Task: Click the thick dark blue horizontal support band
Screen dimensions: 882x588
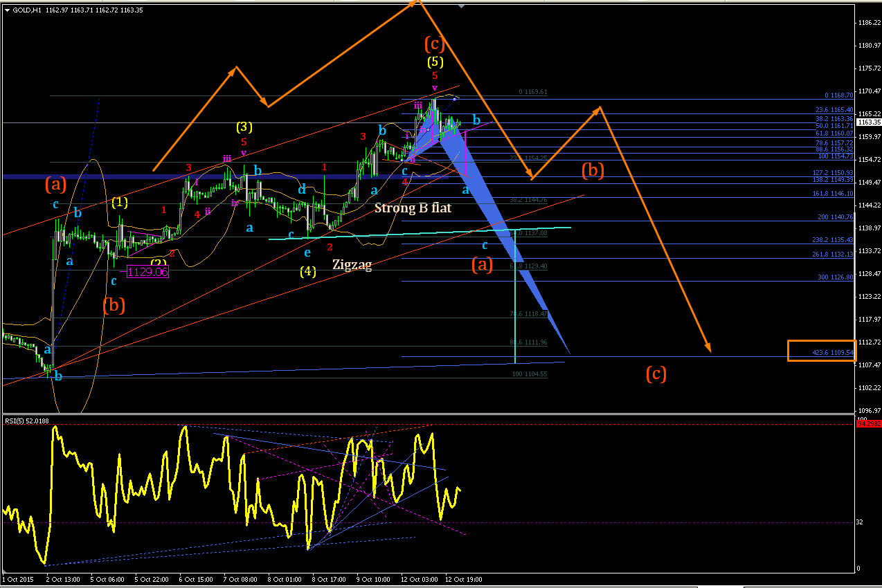Action: [x=225, y=177]
